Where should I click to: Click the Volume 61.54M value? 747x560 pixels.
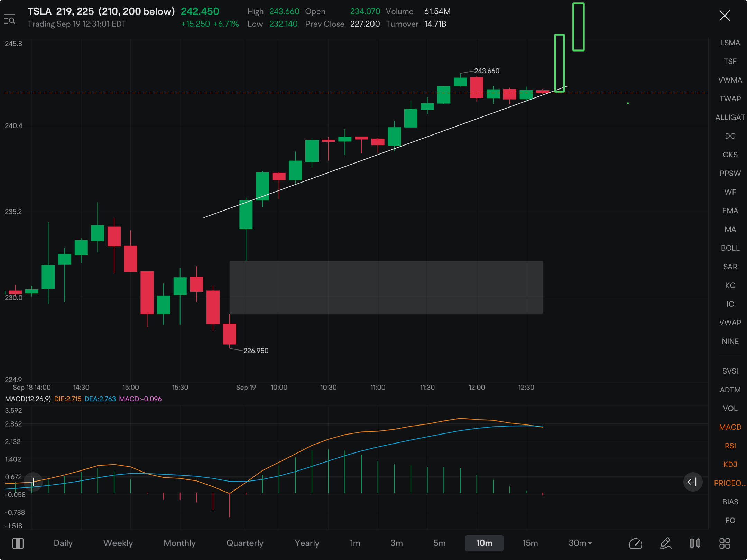click(437, 11)
